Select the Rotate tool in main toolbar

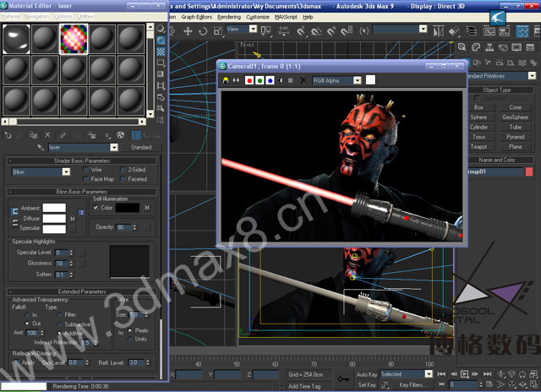pyautogui.click(x=203, y=31)
